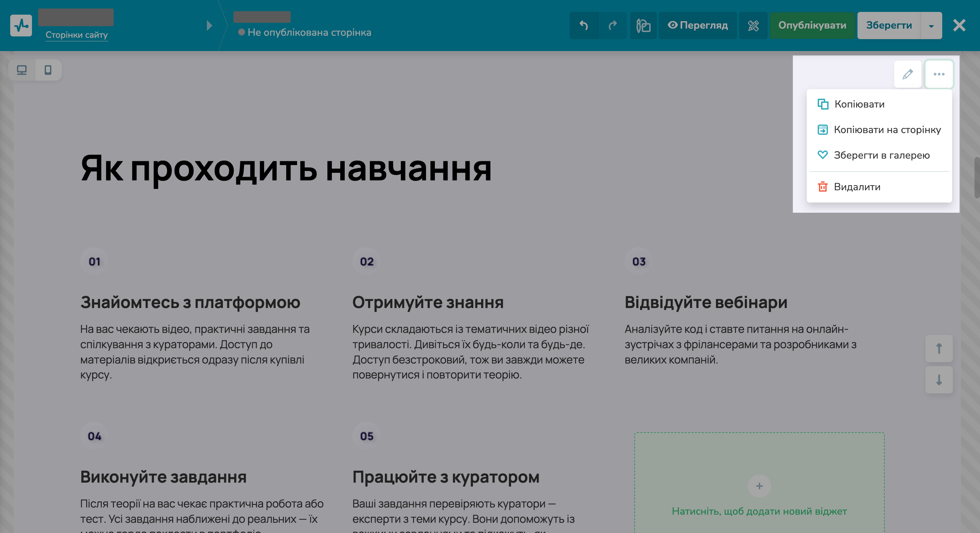Click the Зберегти в галерею heart option
This screenshot has width=980, height=533.
881,155
